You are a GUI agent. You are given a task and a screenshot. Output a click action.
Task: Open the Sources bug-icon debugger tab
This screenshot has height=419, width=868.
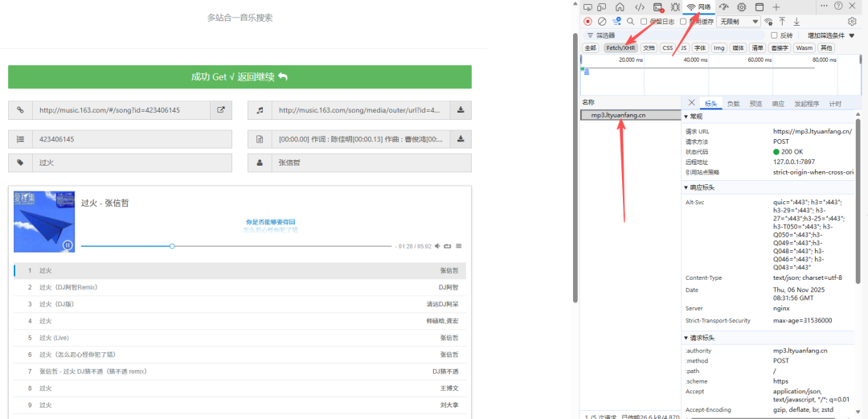click(675, 7)
